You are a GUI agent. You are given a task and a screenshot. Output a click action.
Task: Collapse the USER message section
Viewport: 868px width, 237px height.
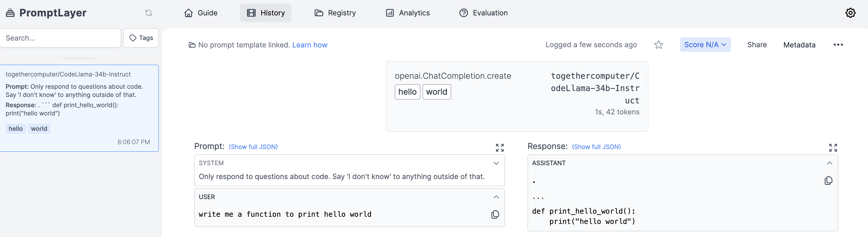[x=496, y=197]
